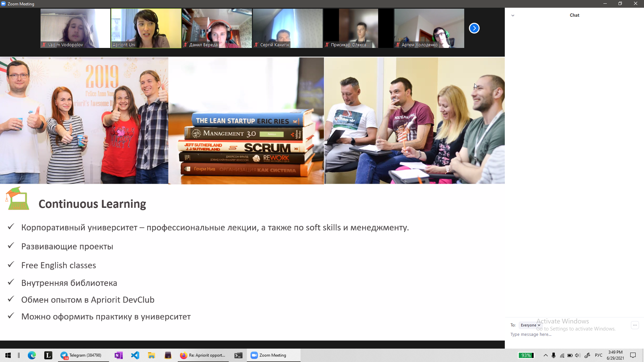The image size is (644, 362).
Task: Select Apriorit Uni video thumbnail
Action: tap(146, 28)
